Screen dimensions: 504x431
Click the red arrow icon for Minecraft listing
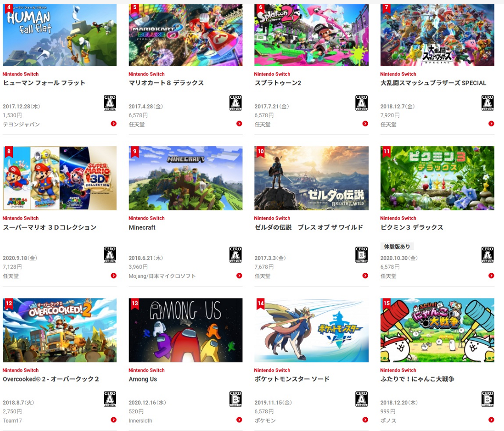point(239,276)
